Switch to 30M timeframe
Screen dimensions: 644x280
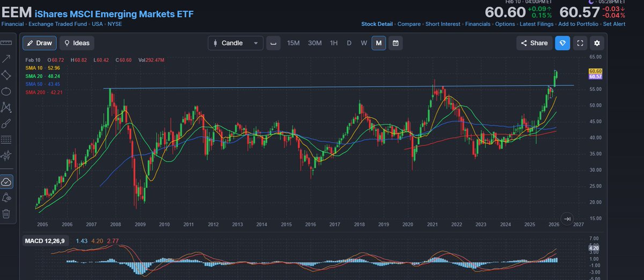[x=314, y=43]
